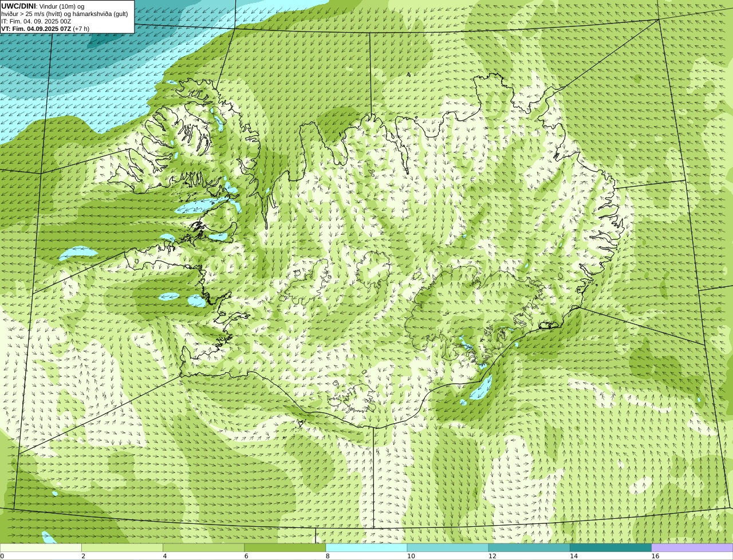
Task: Click the purple above-16 m/s legend swatch
Action: [x=692, y=548]
